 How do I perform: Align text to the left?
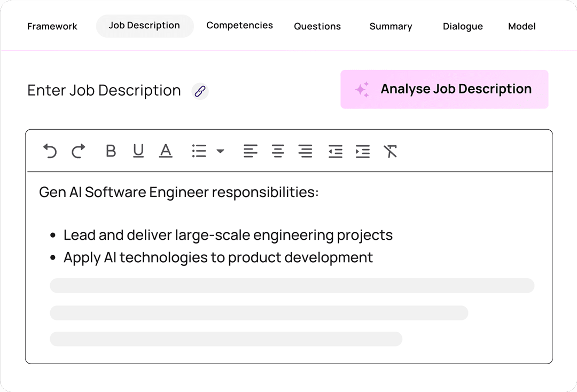[x=250, y=151]
